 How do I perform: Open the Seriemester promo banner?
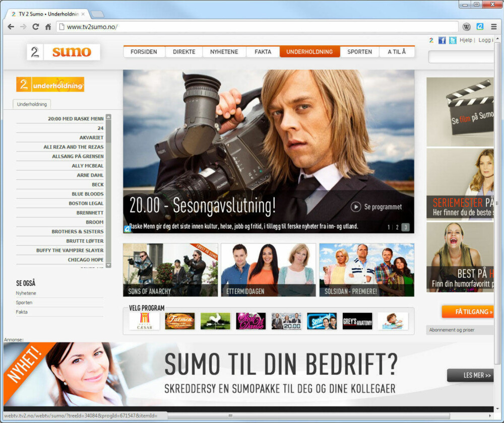[460, 184]
